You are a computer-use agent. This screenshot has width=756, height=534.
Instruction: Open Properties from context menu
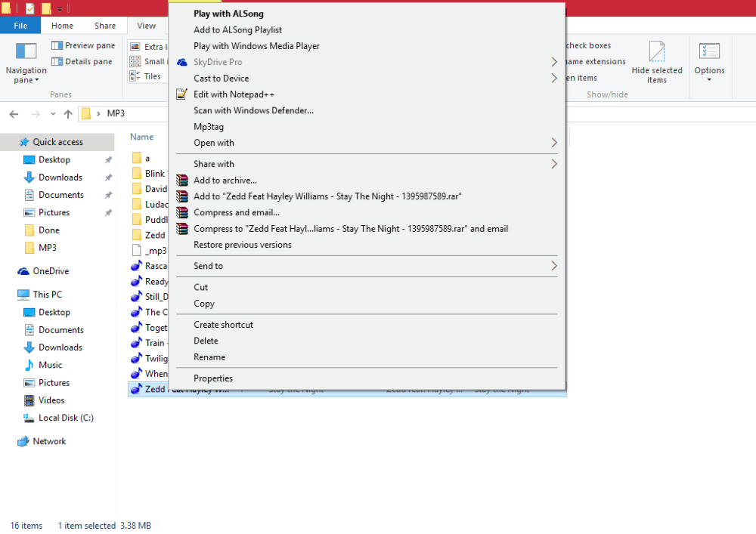(x=213, y=378)
